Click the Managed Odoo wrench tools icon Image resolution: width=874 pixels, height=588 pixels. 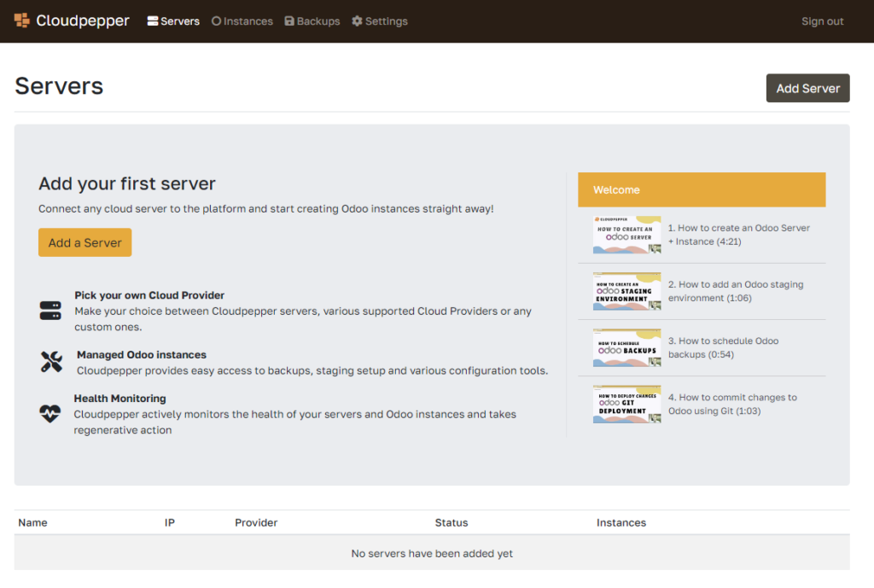click(51, 362)
